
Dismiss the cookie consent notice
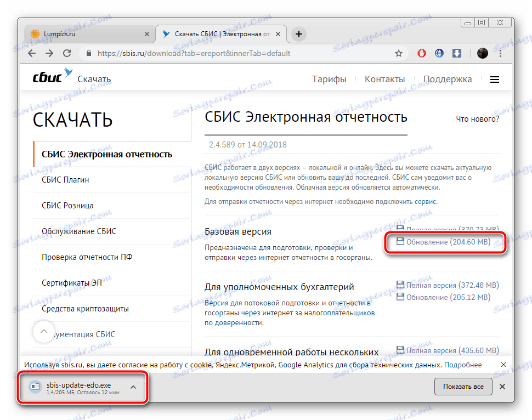pyautogui.click(x=503, y=365)
